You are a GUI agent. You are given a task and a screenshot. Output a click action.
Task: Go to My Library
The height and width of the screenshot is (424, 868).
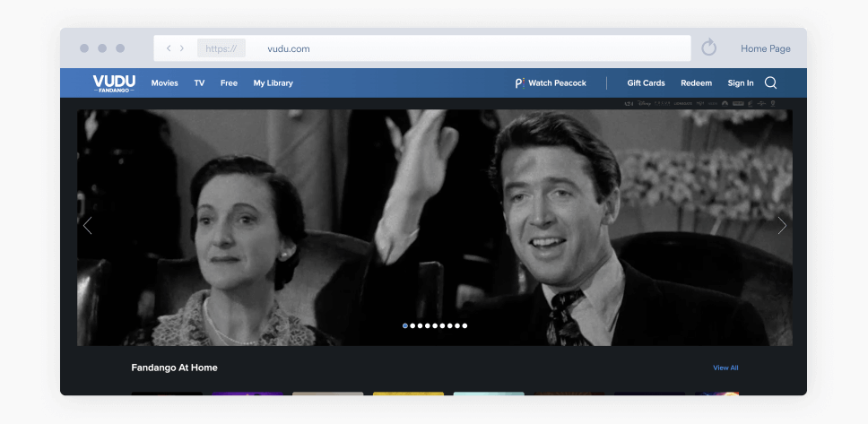pos(273,83)
